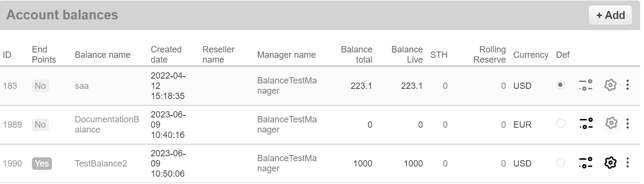
Task: Click Yes End Points badge for TestBalance2
Action: tap(42, 164)
